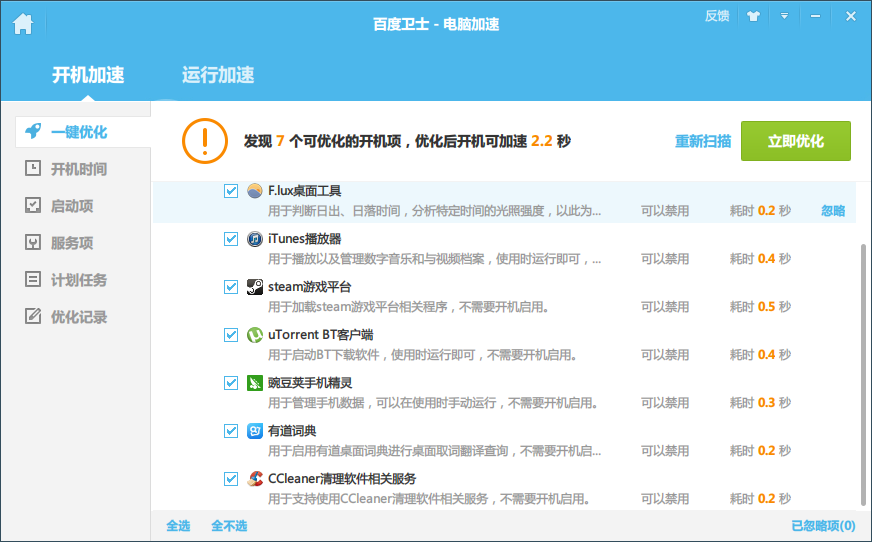Switch to the 运行加速 tab
This screenshot has height=542, width=872.
tap(218, 74)
